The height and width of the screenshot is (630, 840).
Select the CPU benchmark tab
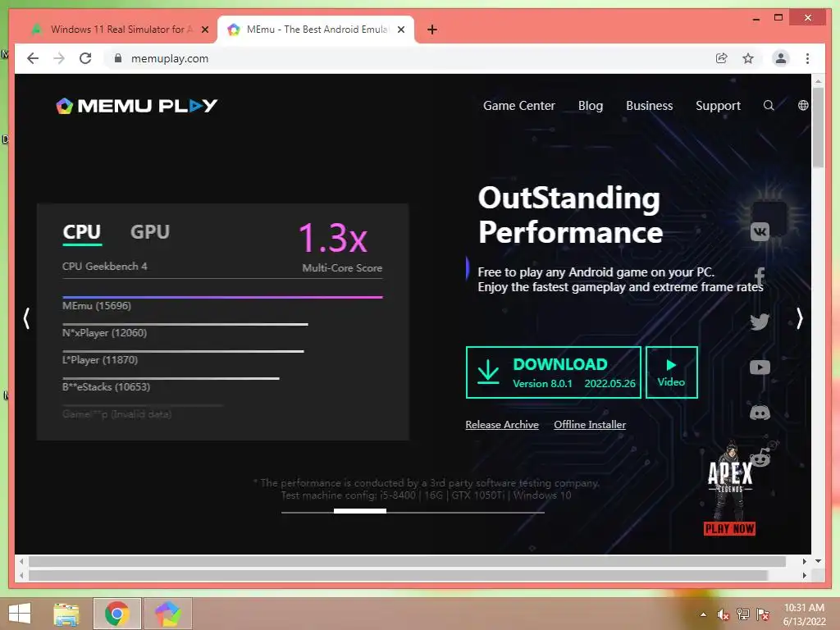pos(81,232)
